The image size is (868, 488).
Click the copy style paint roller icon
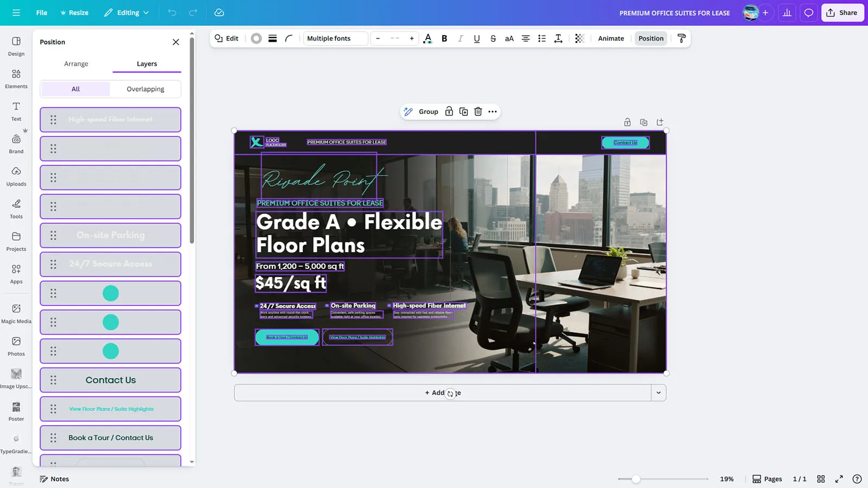point(681,38)
